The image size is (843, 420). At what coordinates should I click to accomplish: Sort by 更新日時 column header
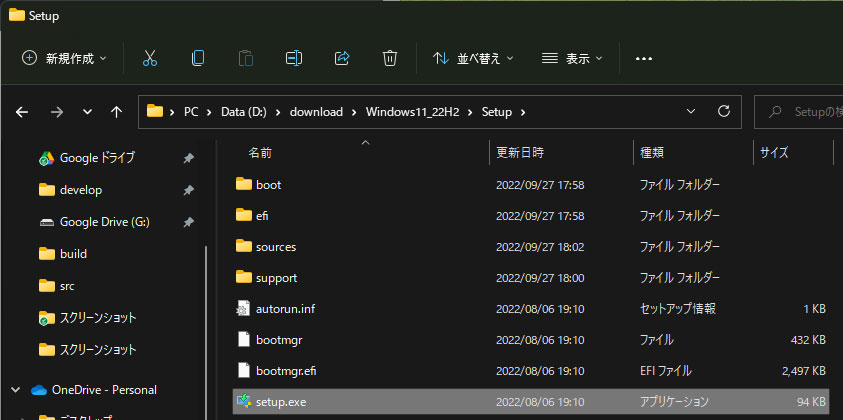(x=520, y=153)
